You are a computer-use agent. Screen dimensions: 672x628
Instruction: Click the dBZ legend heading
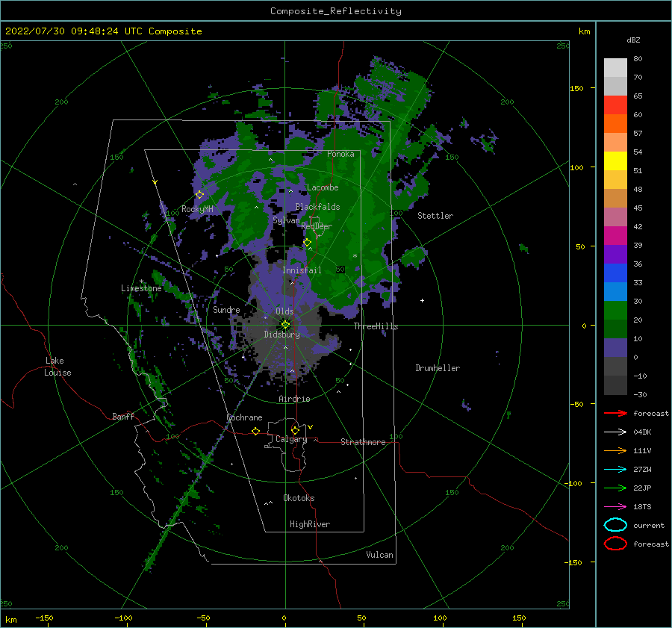pyautogui.click(x=633, y=40)
